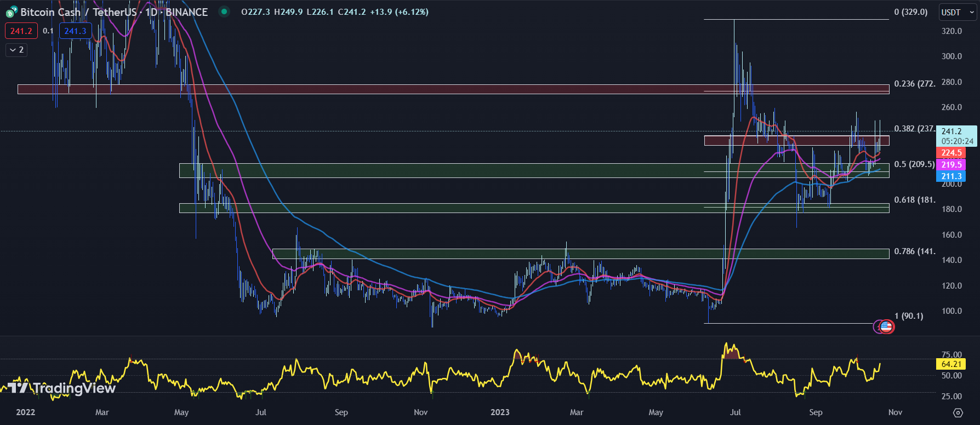980x425 pixels.
Task: Click the Nov label at time axis end
Action: click(x=895, y=412)
